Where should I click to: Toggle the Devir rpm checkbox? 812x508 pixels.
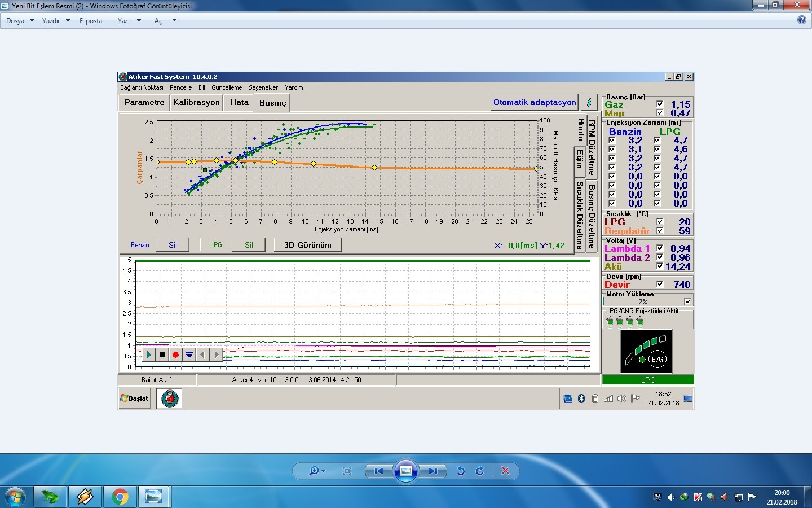pyautogui.click(x=660, y=284)
